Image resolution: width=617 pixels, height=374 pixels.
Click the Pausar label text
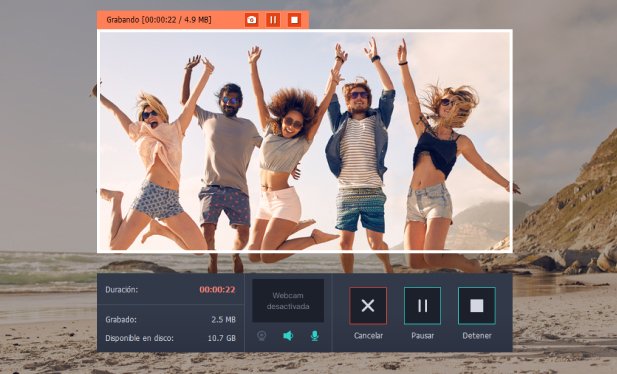423,336
